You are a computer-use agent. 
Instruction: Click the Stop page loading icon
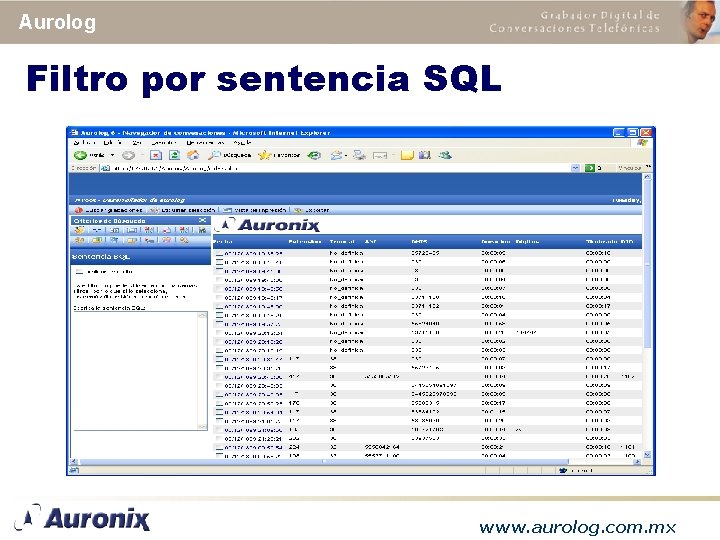pyautogui.click(x=156, y=155)
